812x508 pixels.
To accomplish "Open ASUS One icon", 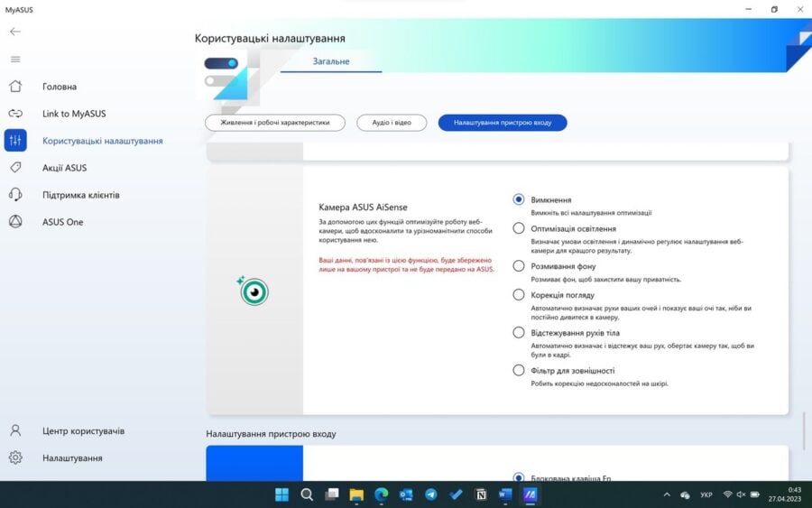I will pos(15,222).
